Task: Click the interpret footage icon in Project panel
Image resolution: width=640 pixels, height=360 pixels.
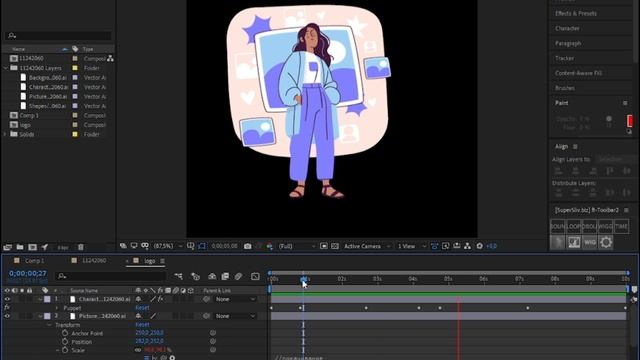Action: 7,247
